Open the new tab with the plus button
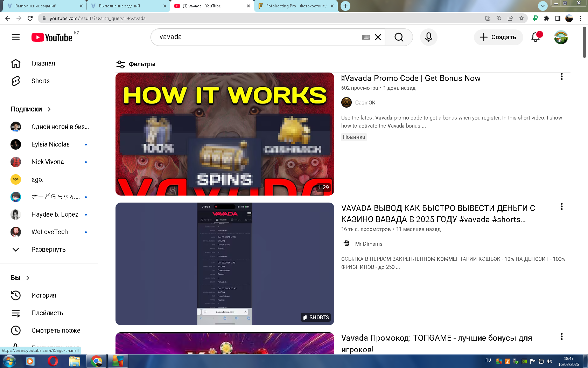The height and width of the screenshot is (368, 588). pos(345,6)
